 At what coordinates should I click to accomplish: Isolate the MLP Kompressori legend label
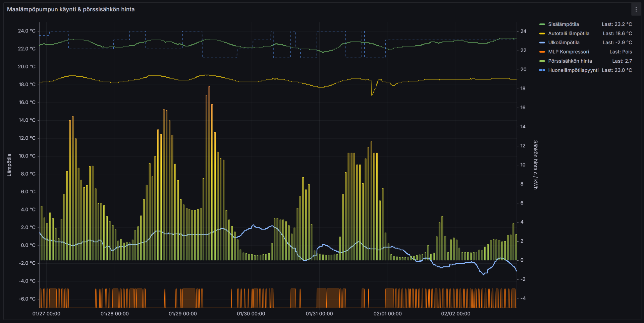(569, 52)
